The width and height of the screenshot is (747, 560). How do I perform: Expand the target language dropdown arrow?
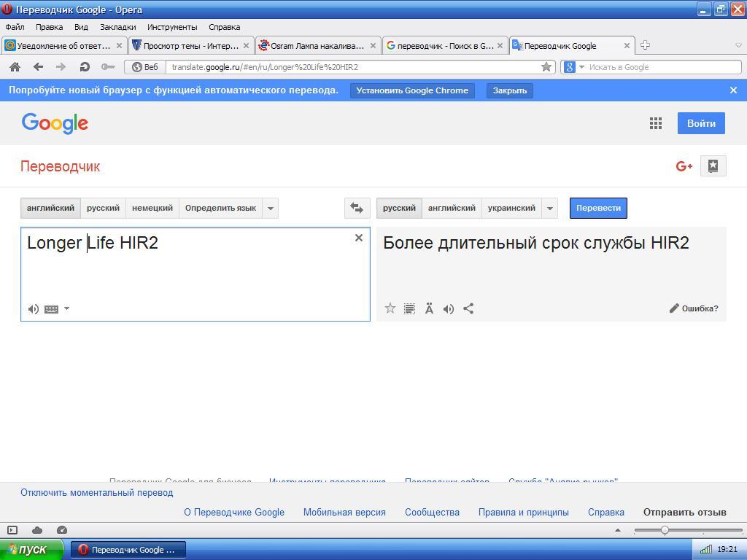tap(550, 208)
